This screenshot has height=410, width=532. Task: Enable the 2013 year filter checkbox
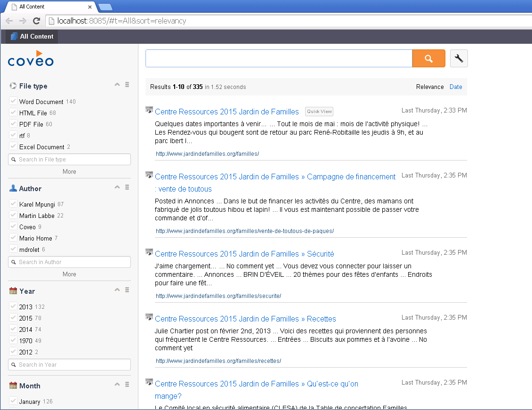pos(12,306)
